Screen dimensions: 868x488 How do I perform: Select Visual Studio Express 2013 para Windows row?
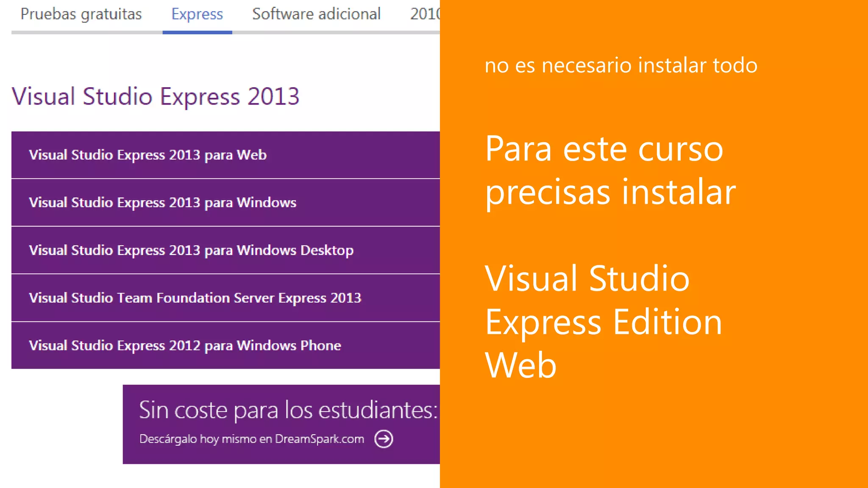click(225, 202)
